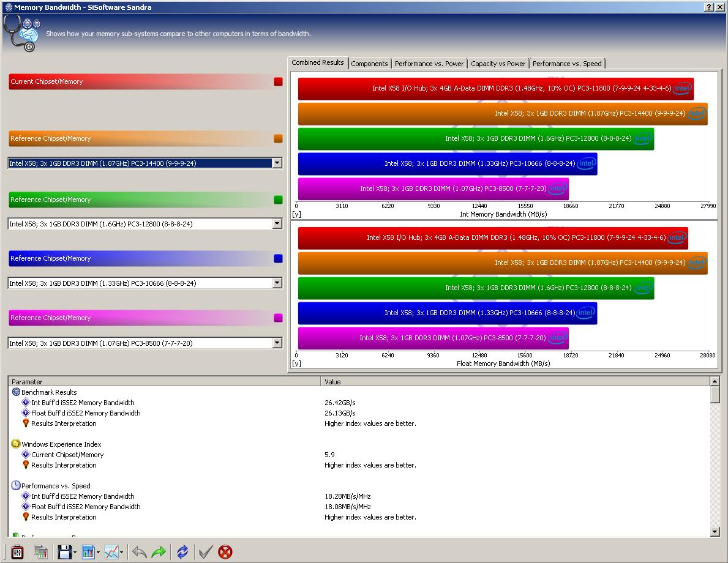Open the PC3-10666 (8-8-8-24) reference combo box
This screenshot has width=728, height=563.
[x=145, y=283]
